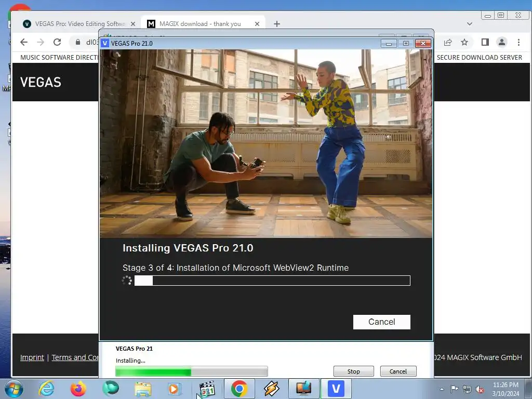Open Chrome side panel

(x=485, y=42)
